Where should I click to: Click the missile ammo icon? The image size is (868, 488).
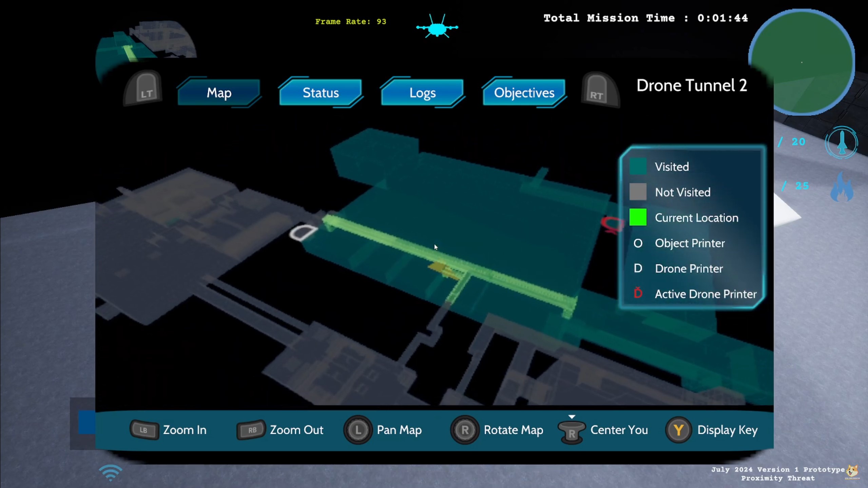tap(842, 143)
